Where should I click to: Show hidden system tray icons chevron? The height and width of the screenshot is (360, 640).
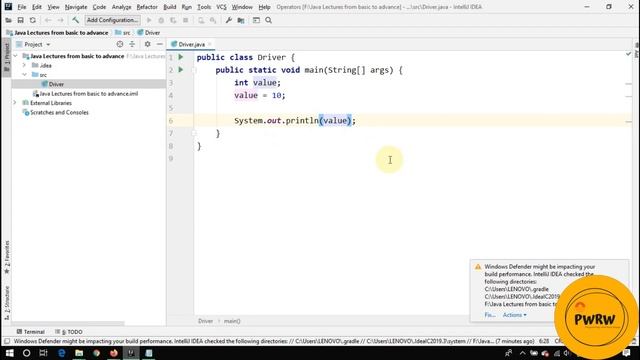tap(522, 353)
